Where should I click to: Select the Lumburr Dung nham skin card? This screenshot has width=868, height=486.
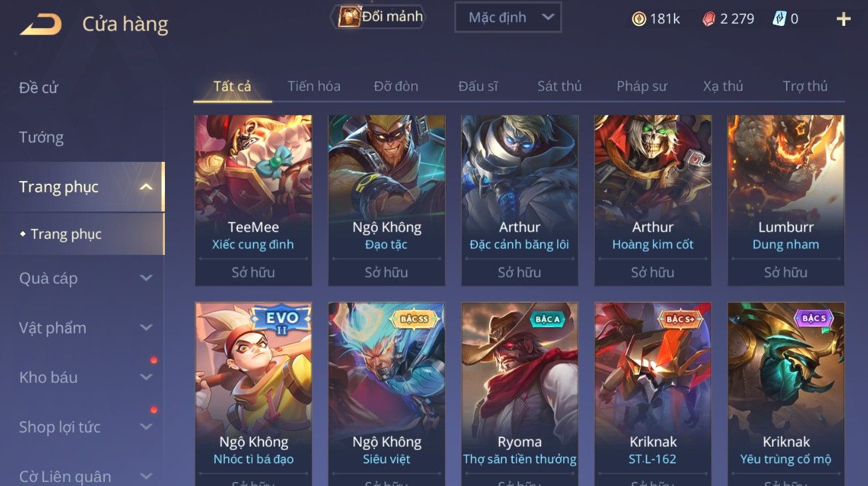click(x=786, y=200)
